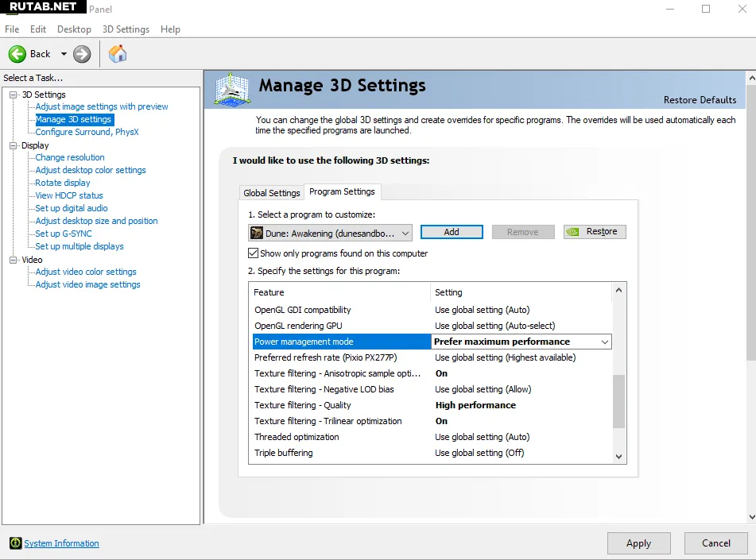The width and height of the screenshot is (756, 560).
Task: Select Adjust image settings with preview
Action: [x=102, y=106]
